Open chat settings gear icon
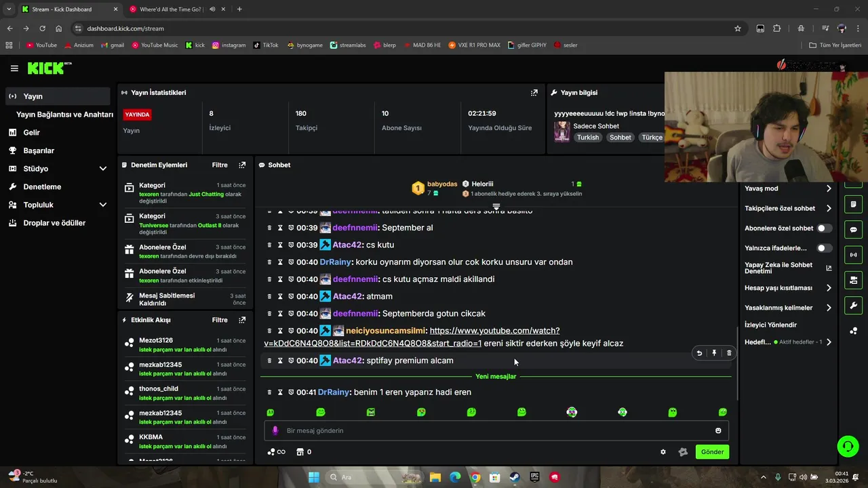868x488 pixels. (663, 452)
